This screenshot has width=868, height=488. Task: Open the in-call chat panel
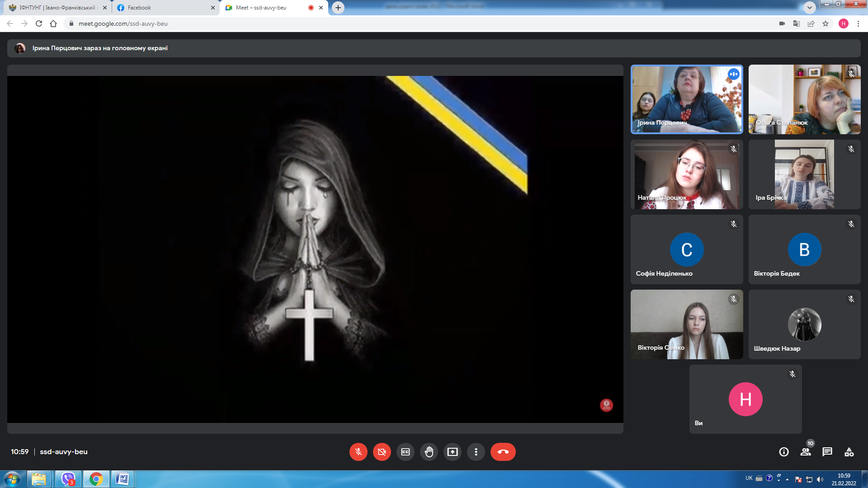click(827, 452)
